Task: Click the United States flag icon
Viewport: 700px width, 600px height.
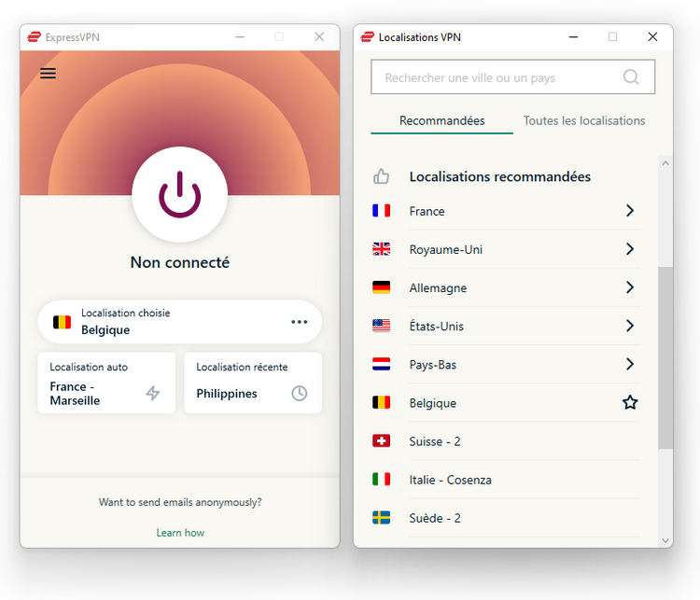Action: click(x=381, y=326)
